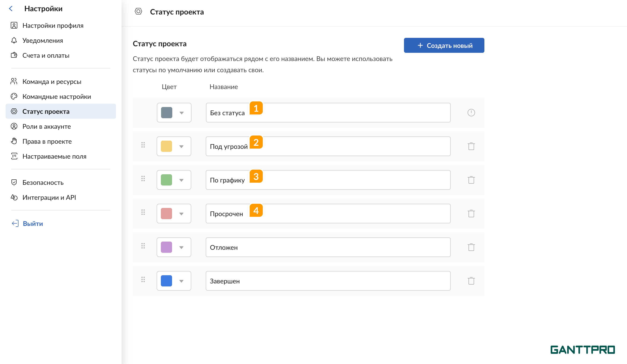
Task: Open the color dropdown for Под угрозой
Action: point(181,146)
